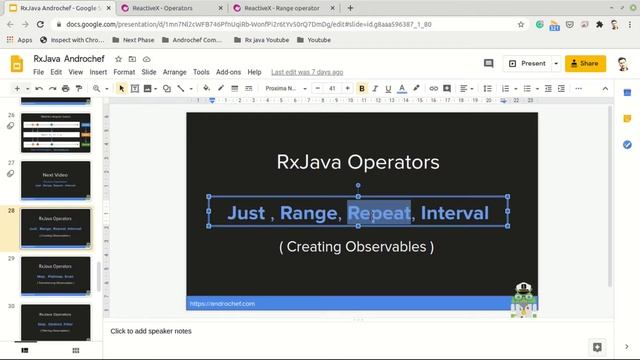Insert a shape from toolbar
The width and height of the screenshot is (640, 360).
[167, 89]
